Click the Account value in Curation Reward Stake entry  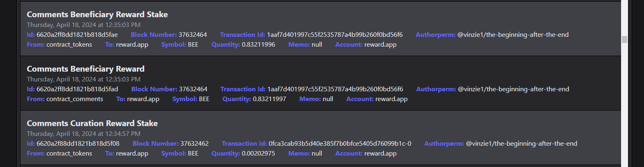(x=380, y=153)
